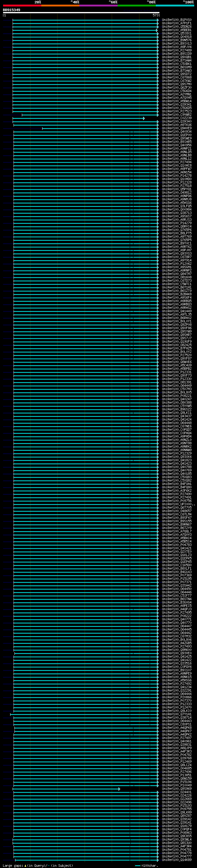Image resolution: width=197 pixels, height=868 pixels.
Task: Select hit UniRef100_P15193
Action: [176, 805]
